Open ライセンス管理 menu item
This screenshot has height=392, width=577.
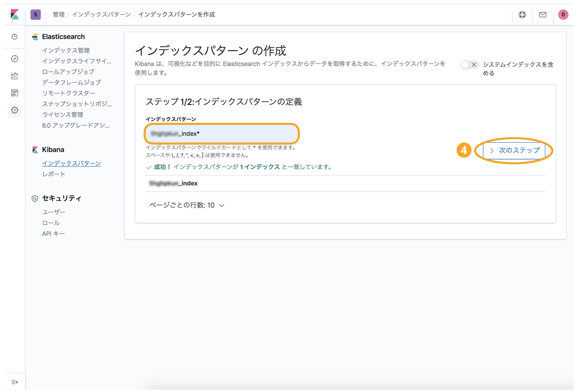coord(63,115)
